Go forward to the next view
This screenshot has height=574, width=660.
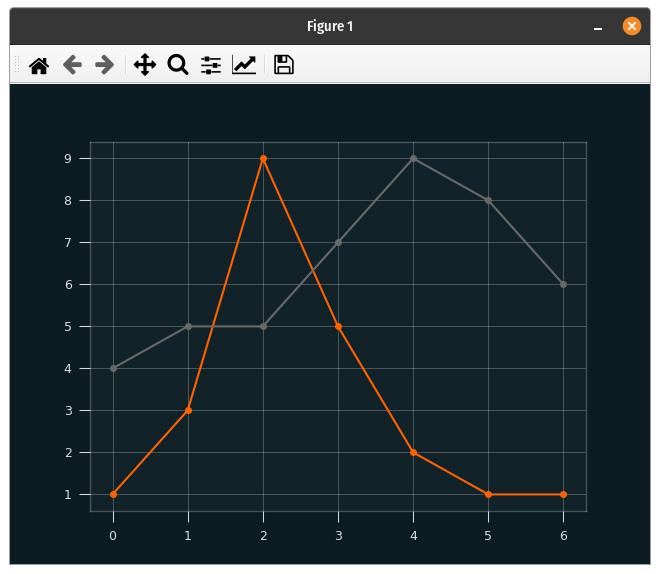(104, 65)
